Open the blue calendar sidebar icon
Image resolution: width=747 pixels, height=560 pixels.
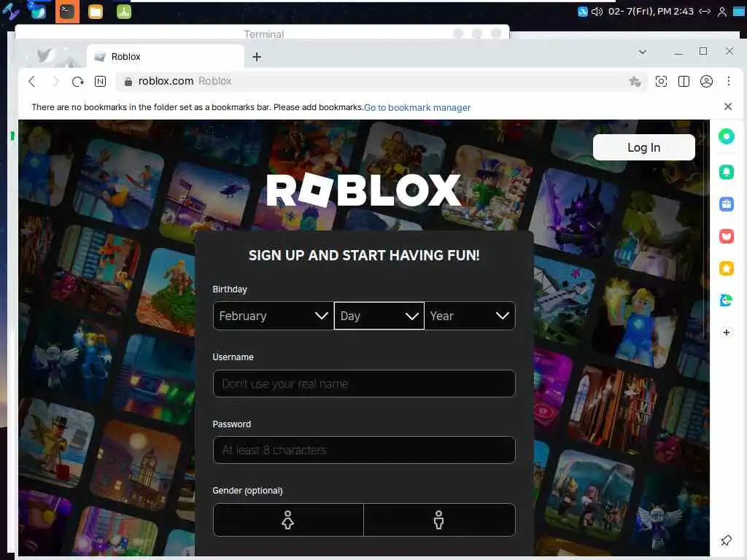point(726,204)
